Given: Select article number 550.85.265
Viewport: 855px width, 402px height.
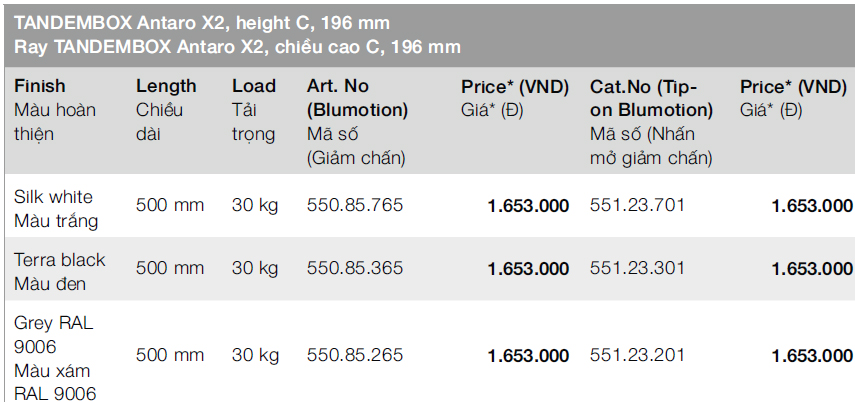Looking at the screenshot, I should 355,356.
